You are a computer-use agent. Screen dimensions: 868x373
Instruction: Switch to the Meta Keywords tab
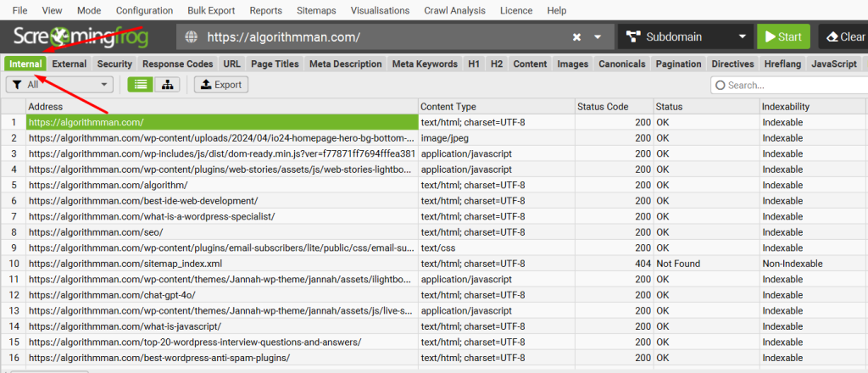tap(426, 64)
